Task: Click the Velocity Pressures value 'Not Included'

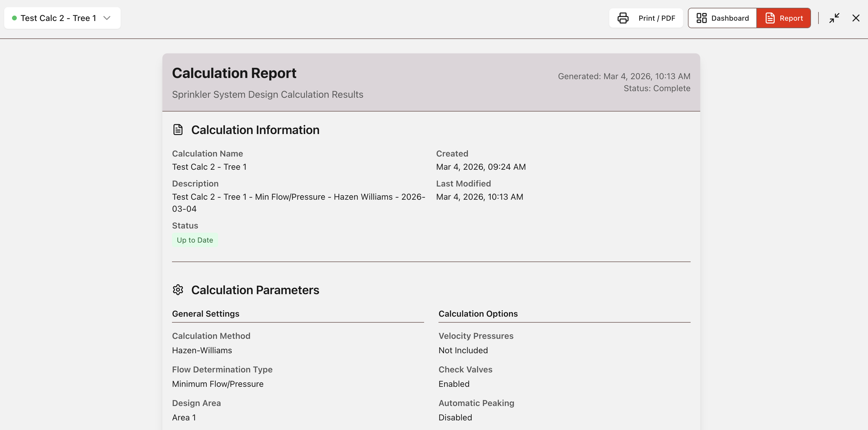Action: [463, 351]
